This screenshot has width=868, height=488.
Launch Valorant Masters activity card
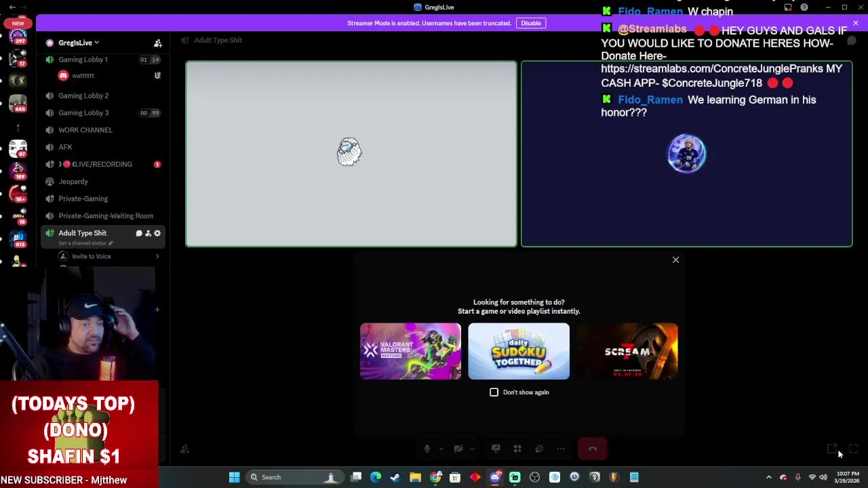[x=410, y=351]
